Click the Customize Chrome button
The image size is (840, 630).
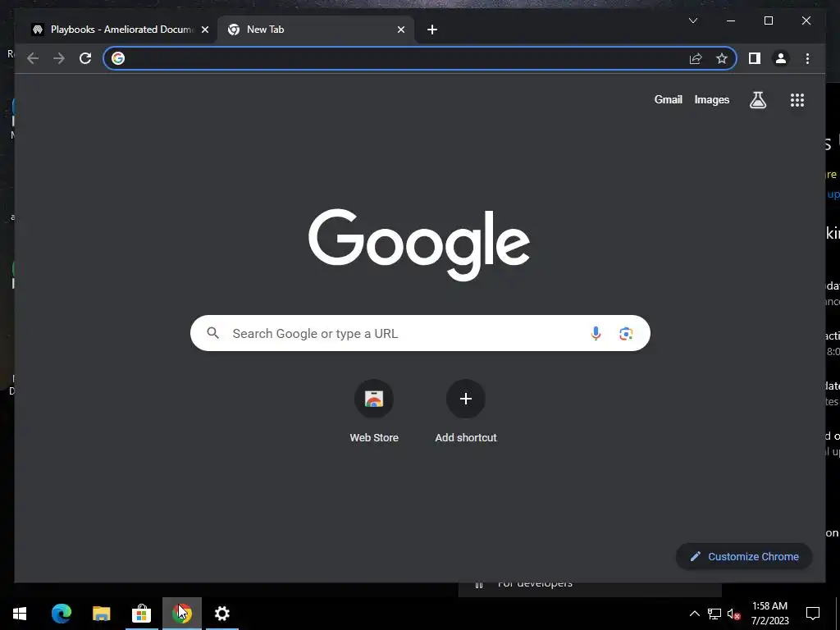[x=744, y=557]
